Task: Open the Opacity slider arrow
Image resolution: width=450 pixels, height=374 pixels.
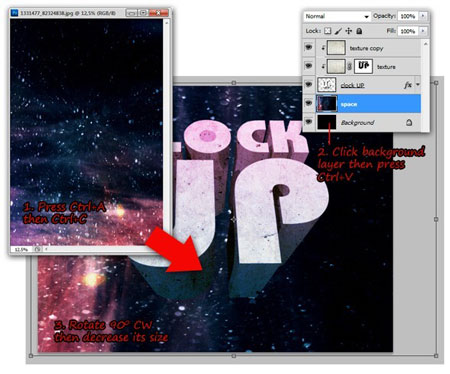Action: pos(423,16)
